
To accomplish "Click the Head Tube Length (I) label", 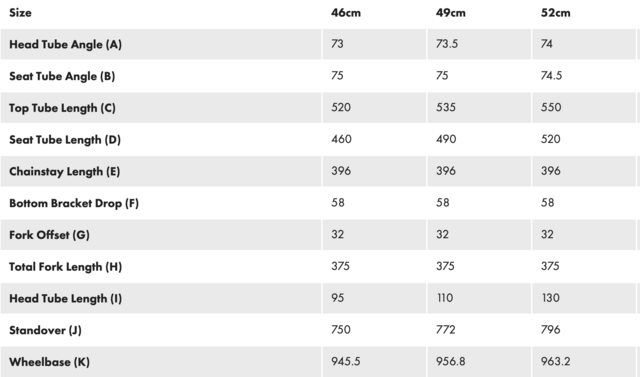I will tap(66, 299).
